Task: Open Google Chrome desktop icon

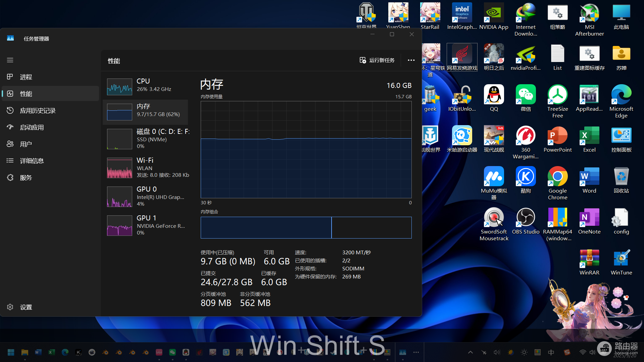Action: [557, 184]
